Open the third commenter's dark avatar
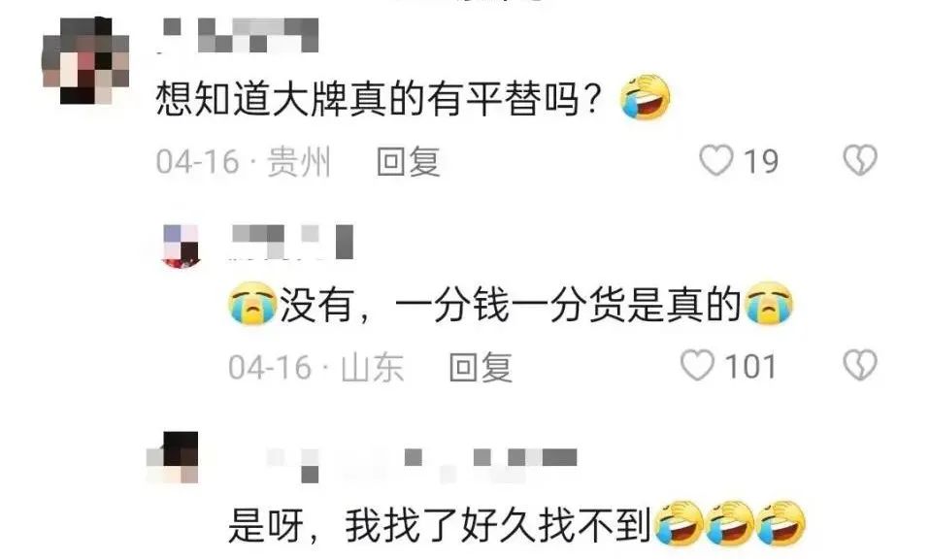The image size is (930, 560). point(173,457)
